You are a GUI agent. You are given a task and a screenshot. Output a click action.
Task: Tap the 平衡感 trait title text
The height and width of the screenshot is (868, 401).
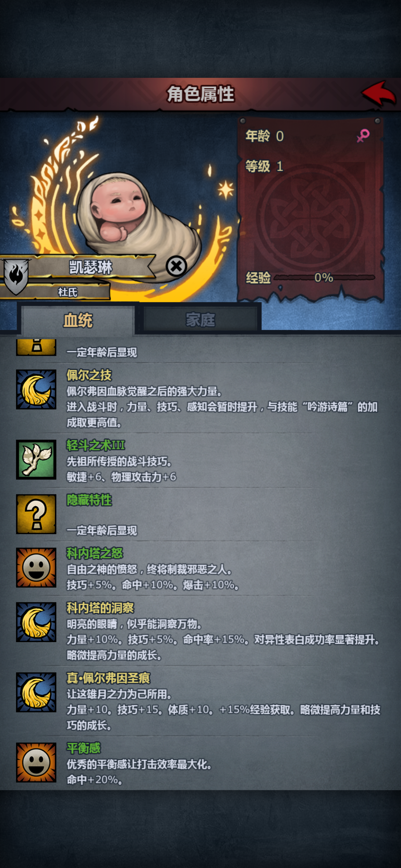point(84,748)
